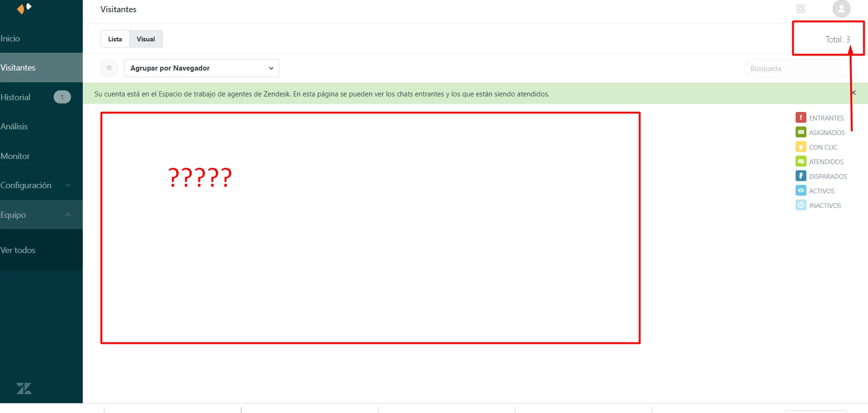
Task: Focus the Búsqueda search field
Action: point(797,69)
